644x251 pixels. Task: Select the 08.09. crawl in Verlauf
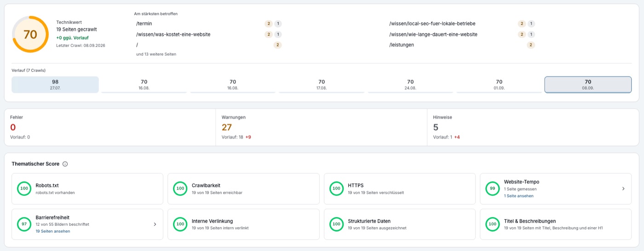pyautogui.click(x=588, y=85)
